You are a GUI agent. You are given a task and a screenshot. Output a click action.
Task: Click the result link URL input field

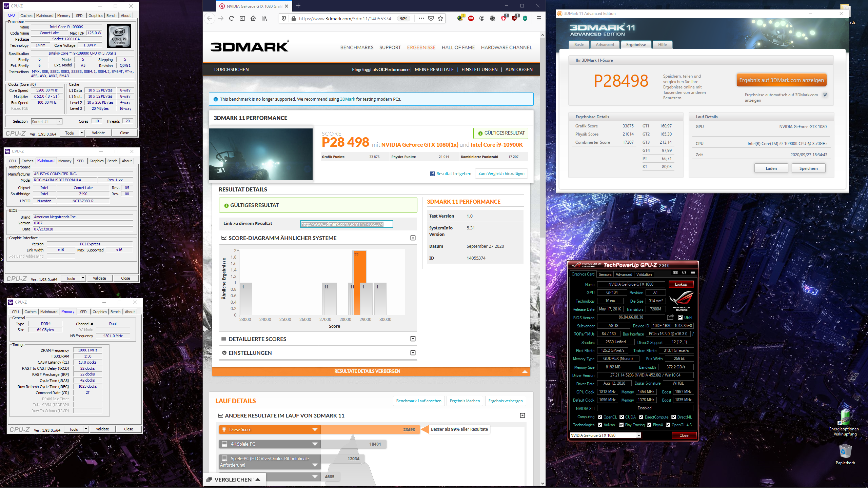347,224
